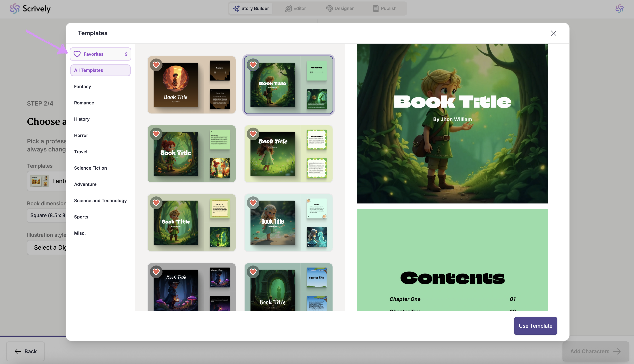Open Favorites with the heart icon
634x364 pixels.
(x=100, y=54)
